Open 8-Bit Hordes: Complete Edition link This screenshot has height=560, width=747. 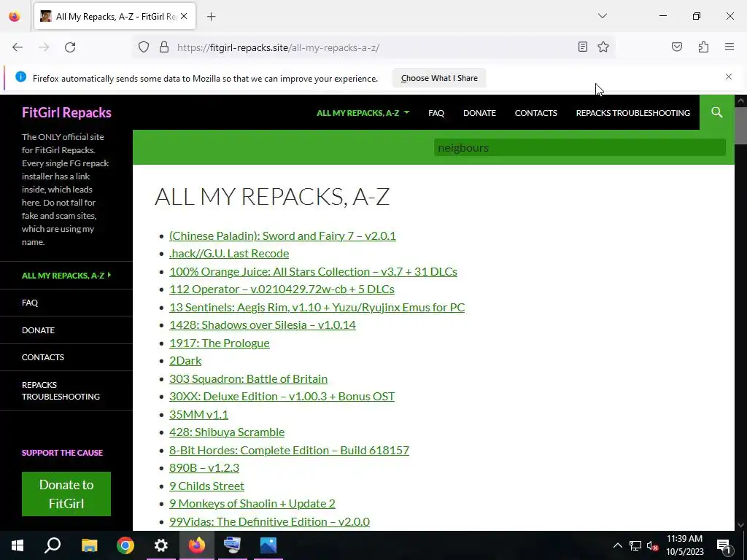289,450
